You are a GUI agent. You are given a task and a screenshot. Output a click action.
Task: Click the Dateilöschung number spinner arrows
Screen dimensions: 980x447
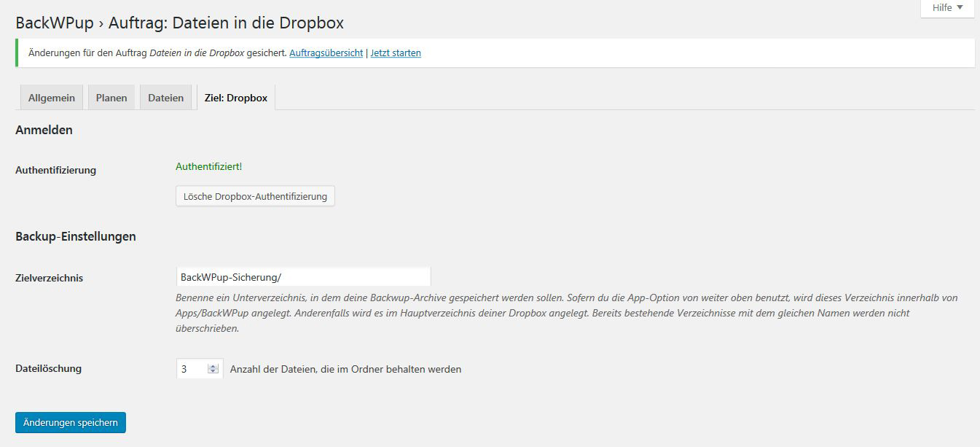coord(213,369)
